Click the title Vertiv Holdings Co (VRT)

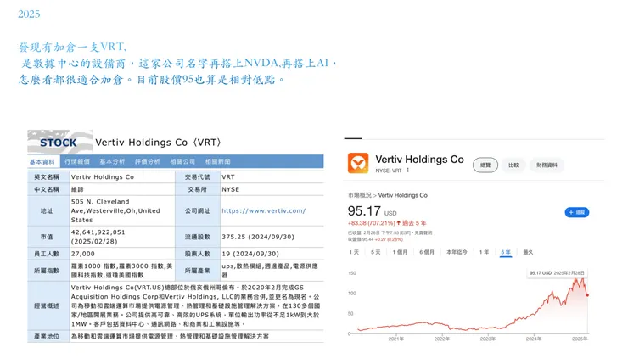point(159,143)
